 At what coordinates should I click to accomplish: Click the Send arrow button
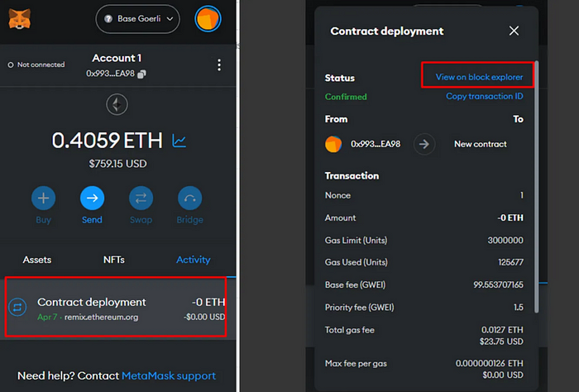pyautogui.click(x=92, y=198)
